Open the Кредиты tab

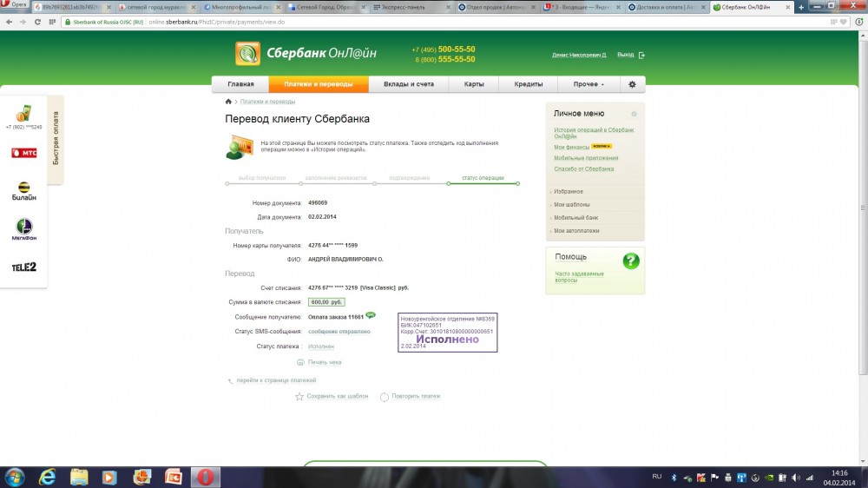pyautogui.click(x=528, y=84)
